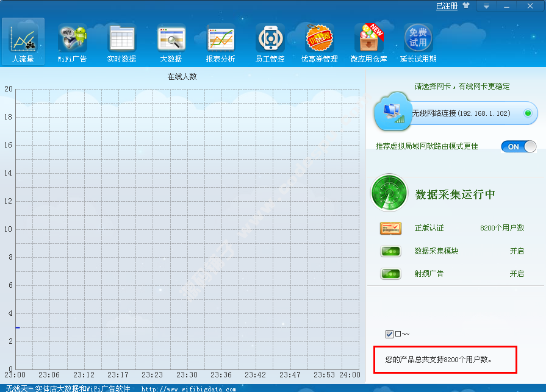Open the 报表分析 report analysis
Viewport: 546px width, 392px height.
point(220,43)
